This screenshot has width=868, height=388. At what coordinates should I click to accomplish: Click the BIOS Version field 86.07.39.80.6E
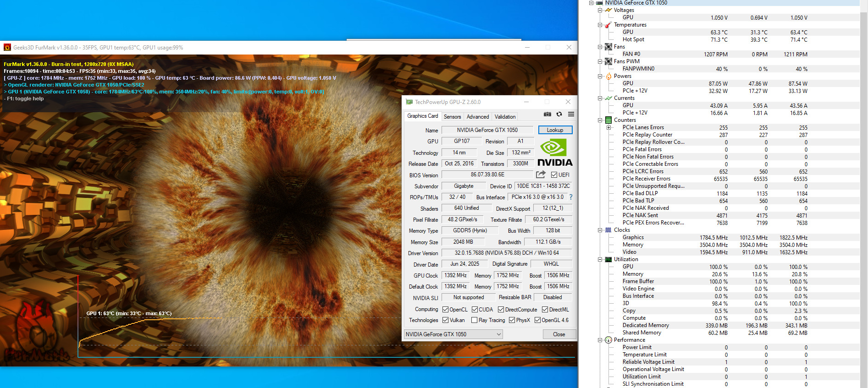(487, 175)
